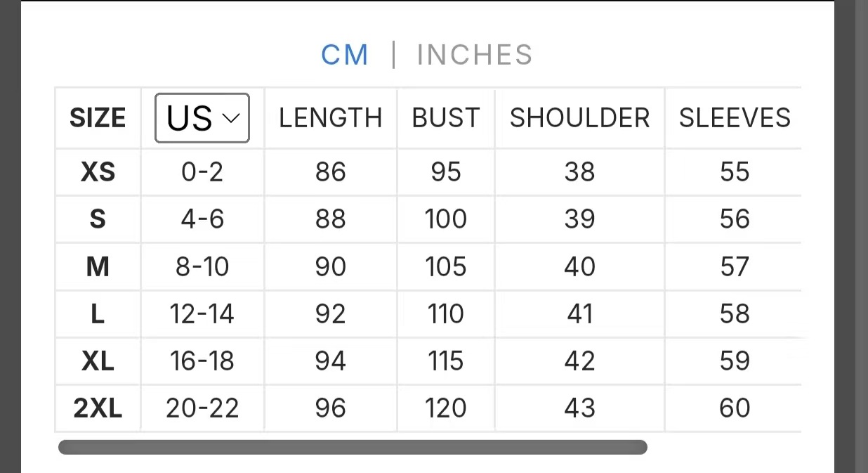Open the US size region dropdown
The height and width of the screenshot is (473, 868).
(202, 118)
